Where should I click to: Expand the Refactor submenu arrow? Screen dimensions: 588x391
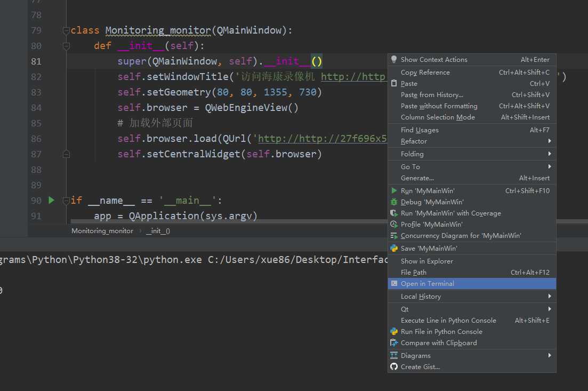coord(550,141)
